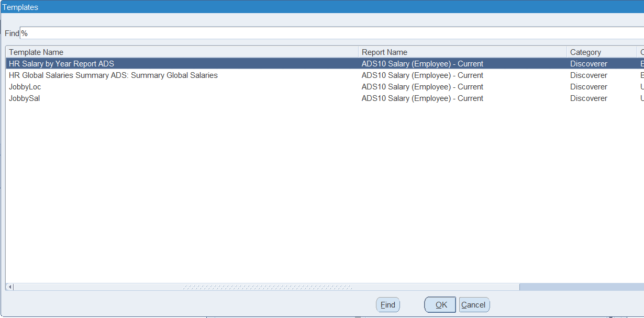Click the horizontal scrollbar left arrow

pos(10,287)
